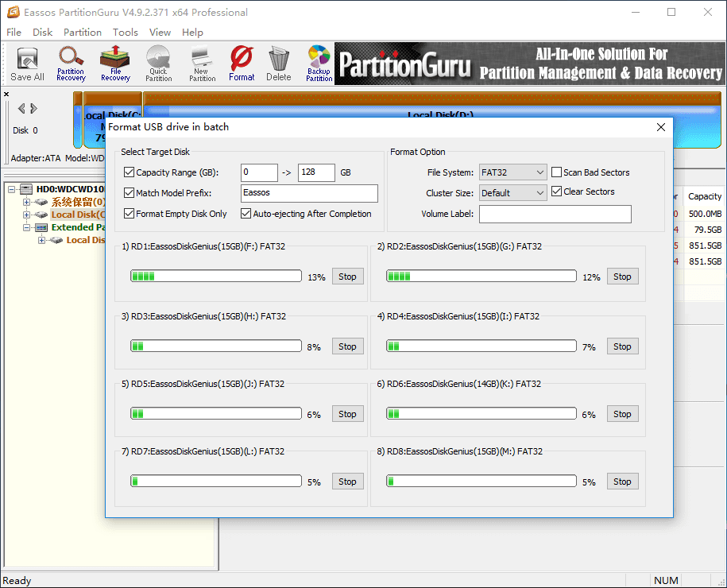
Task: Select HD0:WDCWD10 disk in tree
Action: click(71, 189)
